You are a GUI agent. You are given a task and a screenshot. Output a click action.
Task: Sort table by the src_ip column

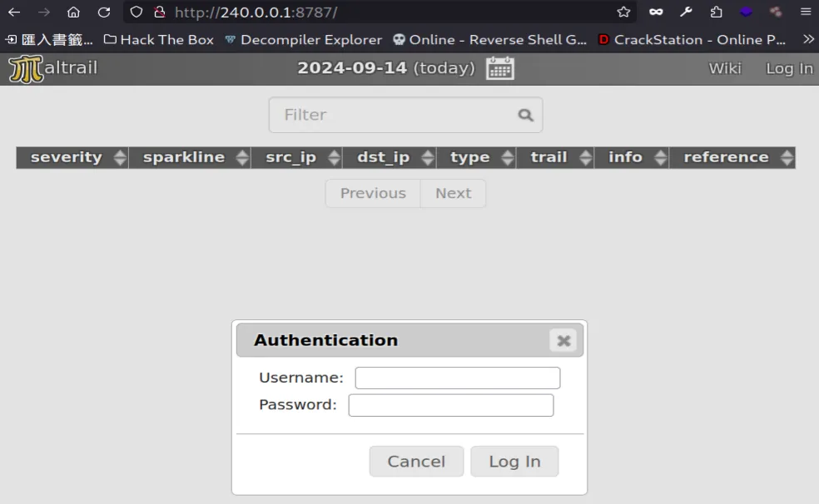click(x=291, y=157)
